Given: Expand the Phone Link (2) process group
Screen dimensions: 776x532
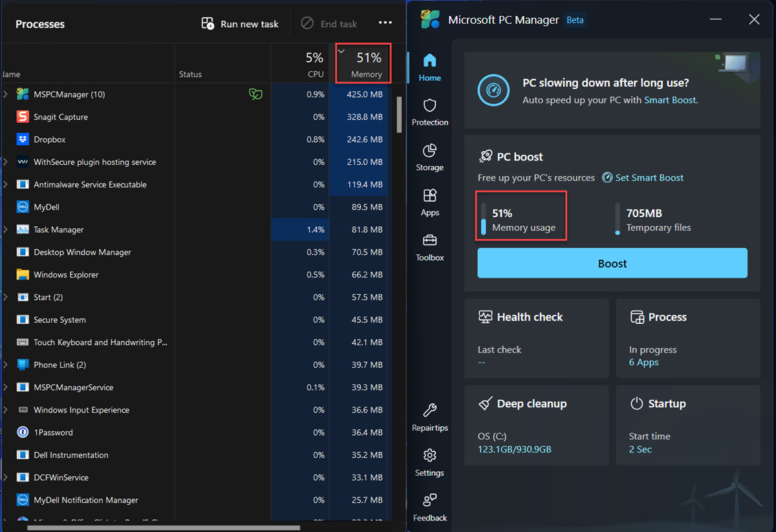Looking at the screenshot, I should click(6, 365).
